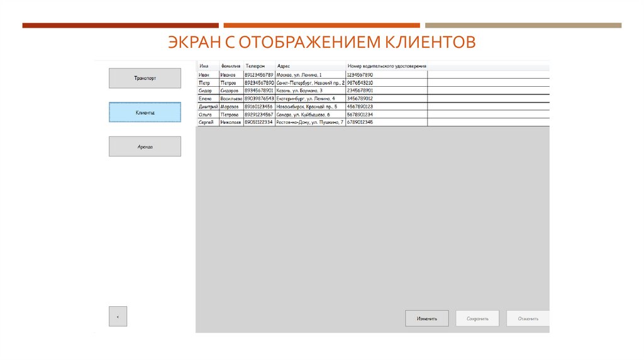Sort by the Имя column header

click(x=208, y=65)
